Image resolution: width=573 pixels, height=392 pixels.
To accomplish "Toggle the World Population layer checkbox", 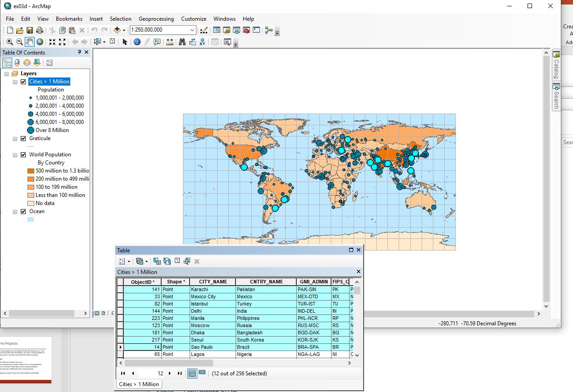I will click(x=23, y=155).
